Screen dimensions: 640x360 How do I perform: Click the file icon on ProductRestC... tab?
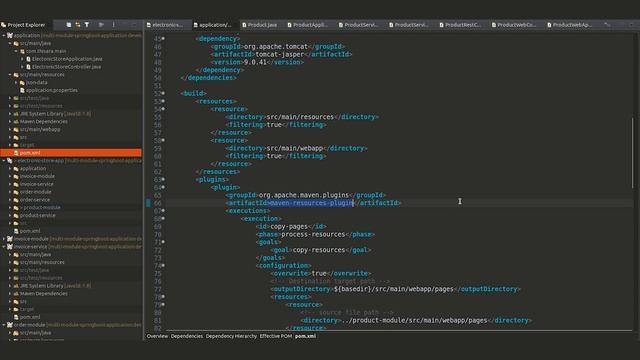click(x=441, y=25)
